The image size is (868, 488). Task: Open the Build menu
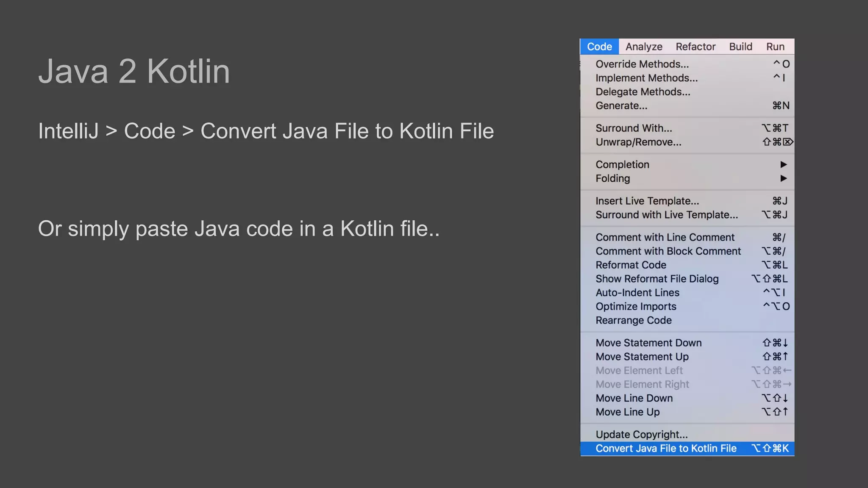tap(740, 47)
